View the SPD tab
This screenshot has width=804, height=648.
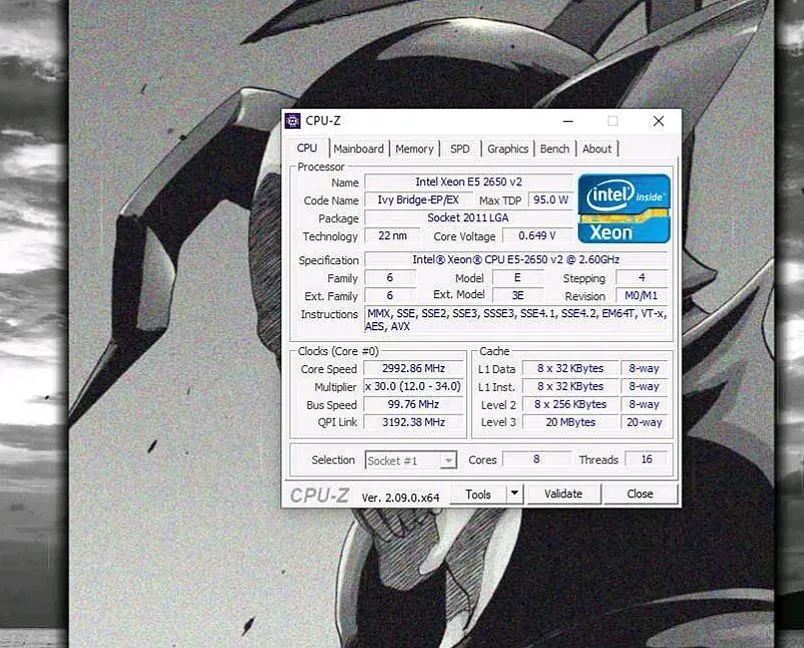click(x=460, y=148)
